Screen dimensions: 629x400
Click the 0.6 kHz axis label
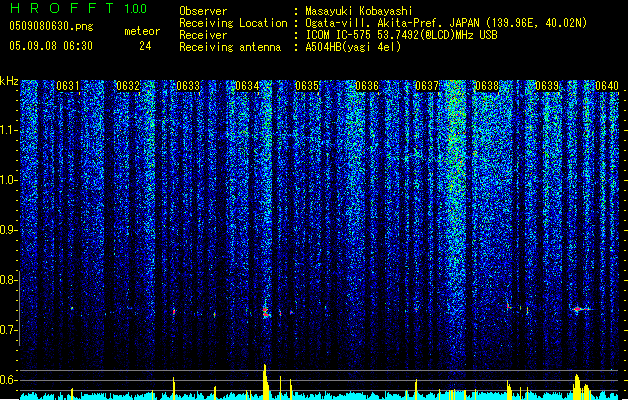(8, 380)
